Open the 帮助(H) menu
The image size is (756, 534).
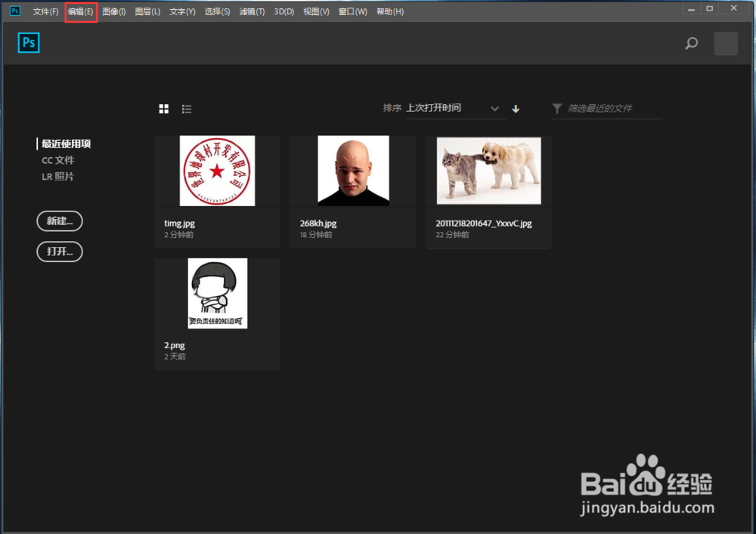point(390,11)
